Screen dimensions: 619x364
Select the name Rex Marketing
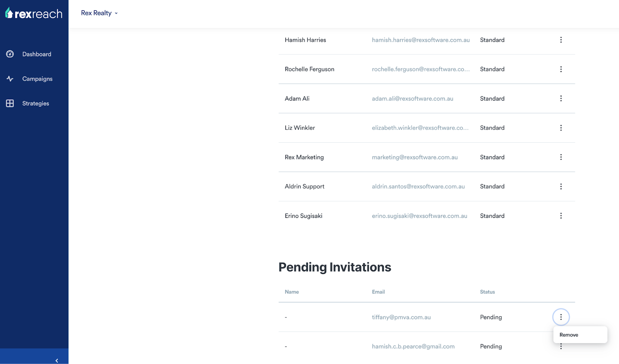point(304,157)
